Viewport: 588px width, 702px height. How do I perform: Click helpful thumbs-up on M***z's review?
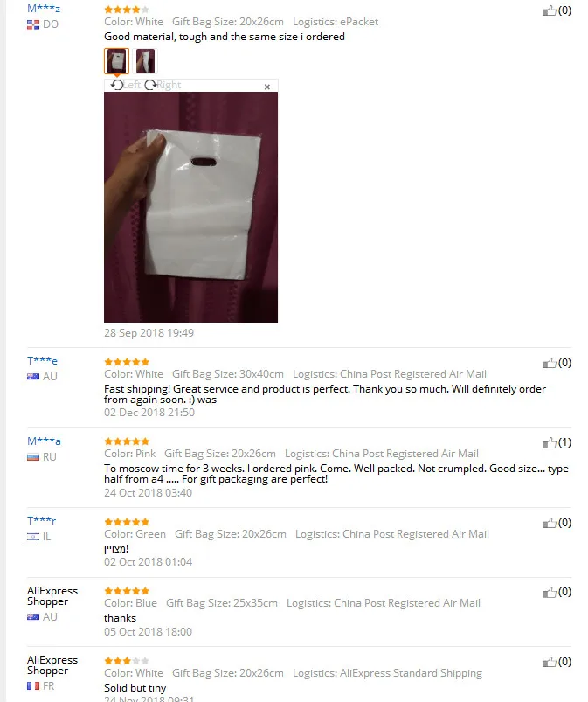coord(549,10)
